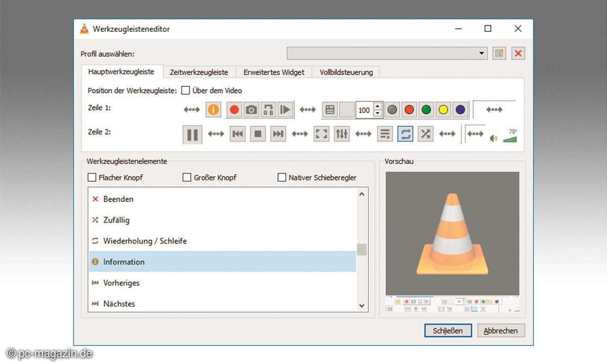The height and width of the screenshot is (364, 607).
Task: Click the camera snapshot icon in Zeile 1
Action: [x=251, y=110]
